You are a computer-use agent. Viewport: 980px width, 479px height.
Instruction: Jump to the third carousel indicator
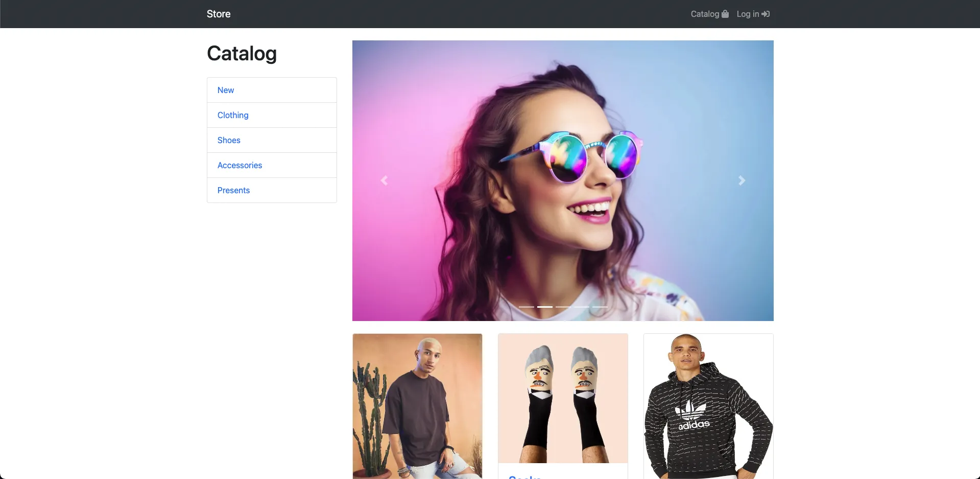click(x=563, y=307)
